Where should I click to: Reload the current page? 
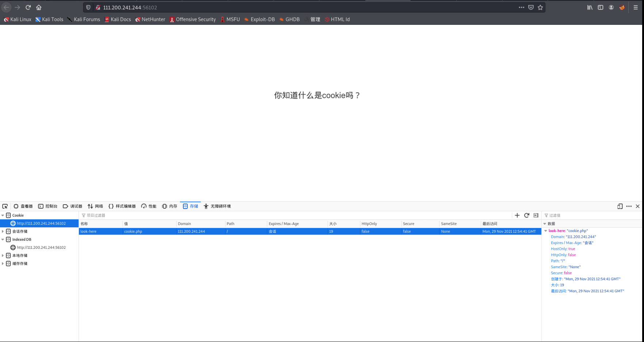point(28,7)
